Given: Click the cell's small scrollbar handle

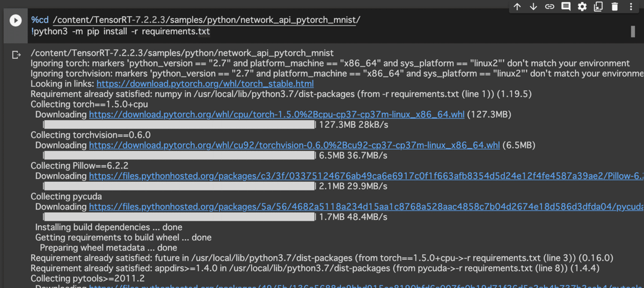Looking at the screenshot, I should point(632,31).
